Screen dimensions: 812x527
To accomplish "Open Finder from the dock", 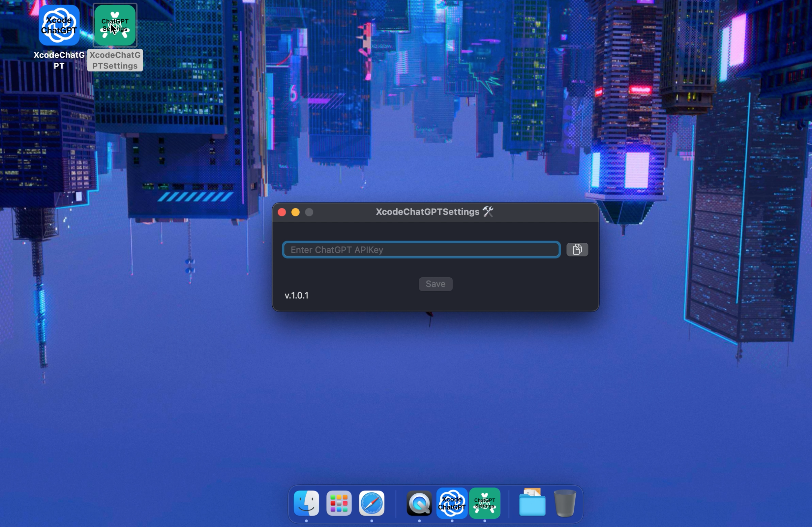I will pos(306,503).
